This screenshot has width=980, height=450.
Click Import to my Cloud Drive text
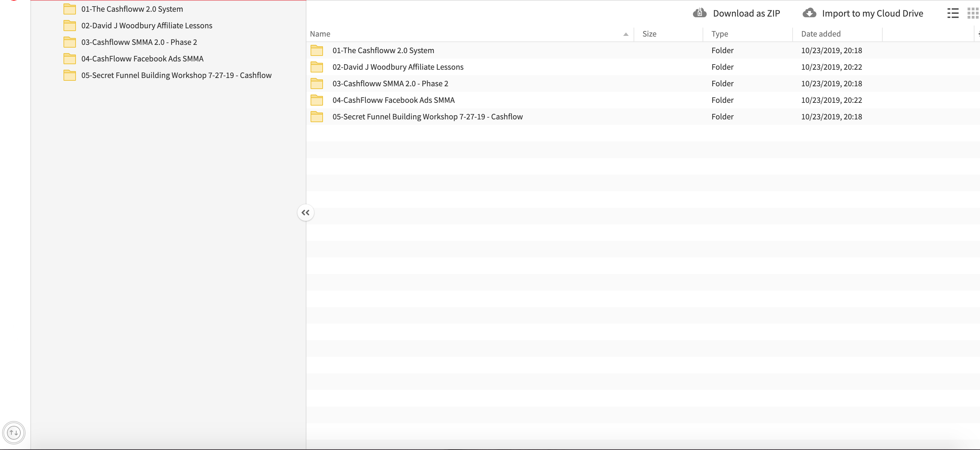872,14
